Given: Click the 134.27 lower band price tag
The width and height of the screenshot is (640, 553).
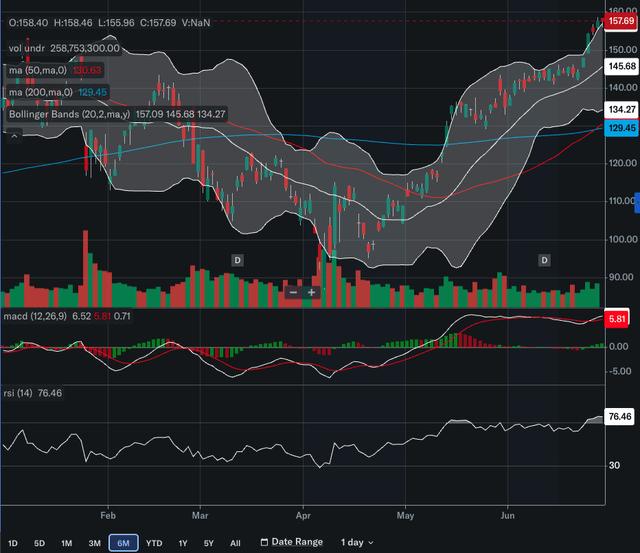Looking at the screenshot, I should pos(621,109).
